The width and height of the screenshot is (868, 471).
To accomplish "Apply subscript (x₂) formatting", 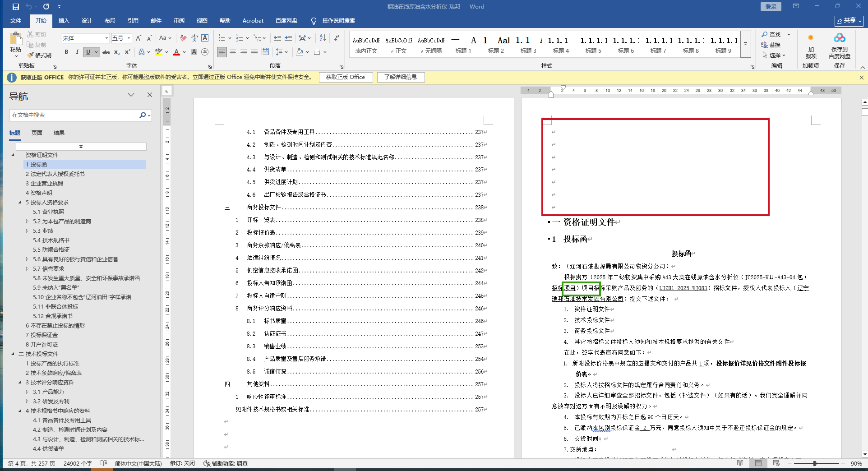I will 117,52.
